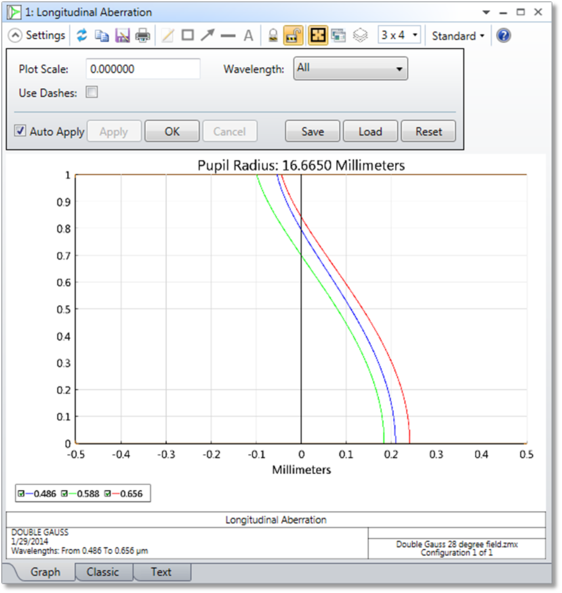Open help with the blue question icon
The height and width of the screenshot is (593, 562).
(503, 36)
